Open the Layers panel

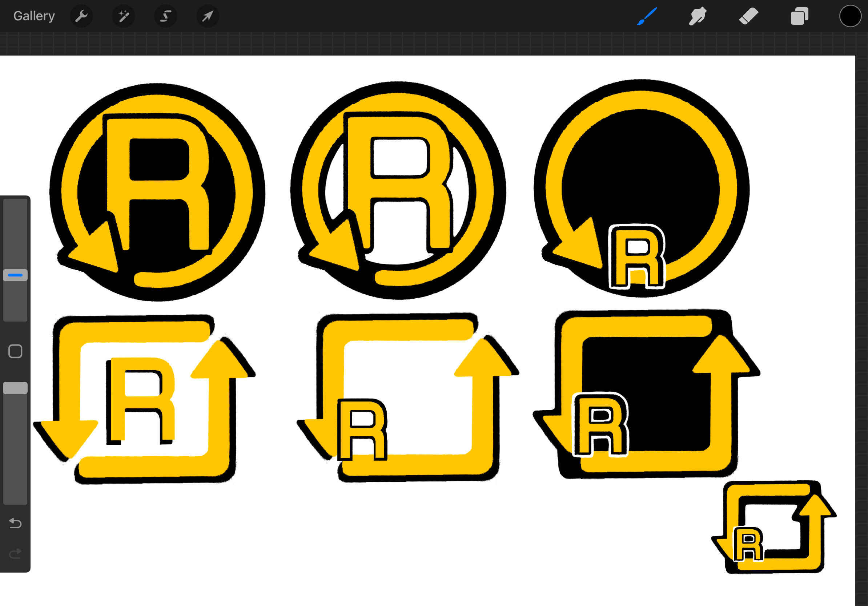click(799, 16)
